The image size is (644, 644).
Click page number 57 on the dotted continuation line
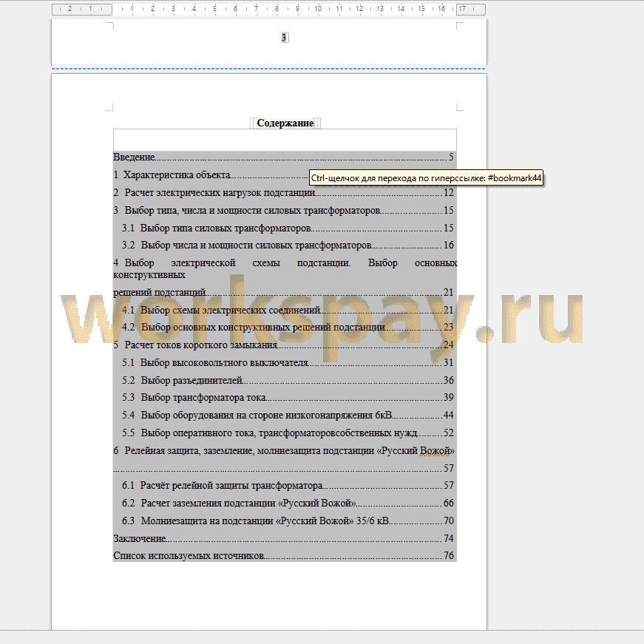click(x=449, y=468)
